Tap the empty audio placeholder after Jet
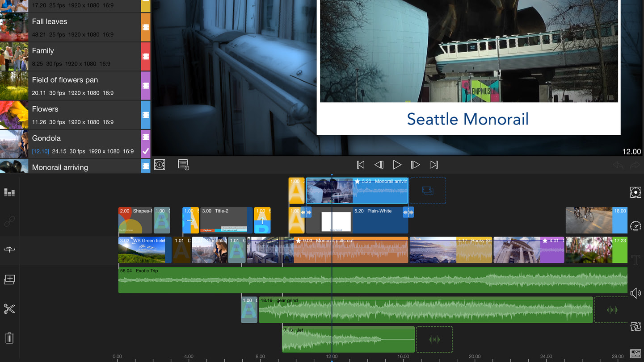The image size is (644, 362). point(434,339)
